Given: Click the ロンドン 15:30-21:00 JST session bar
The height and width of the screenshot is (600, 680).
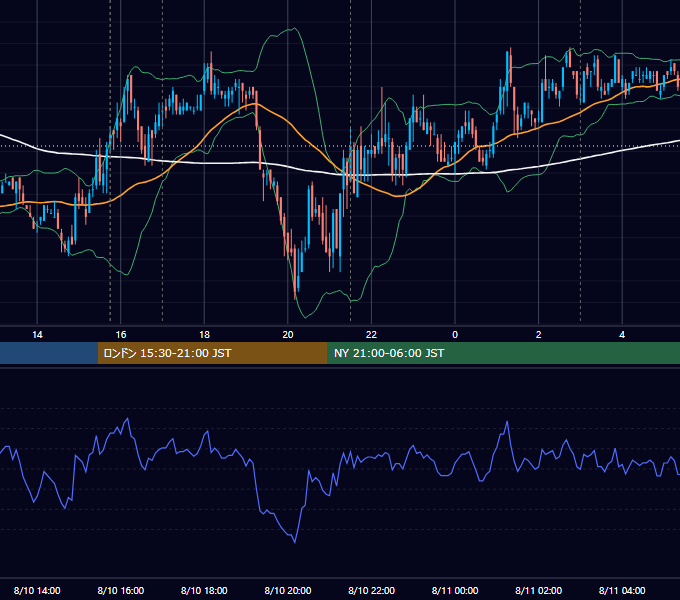Looking at the screenshot, I should pyautogui.click(x=212, y=353).
